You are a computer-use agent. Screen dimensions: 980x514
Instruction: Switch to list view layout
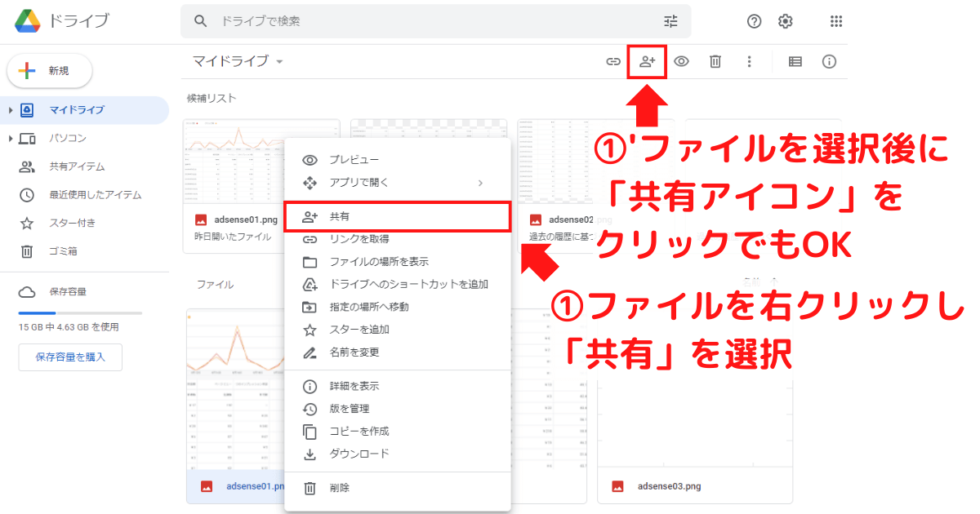coord(795,61)
